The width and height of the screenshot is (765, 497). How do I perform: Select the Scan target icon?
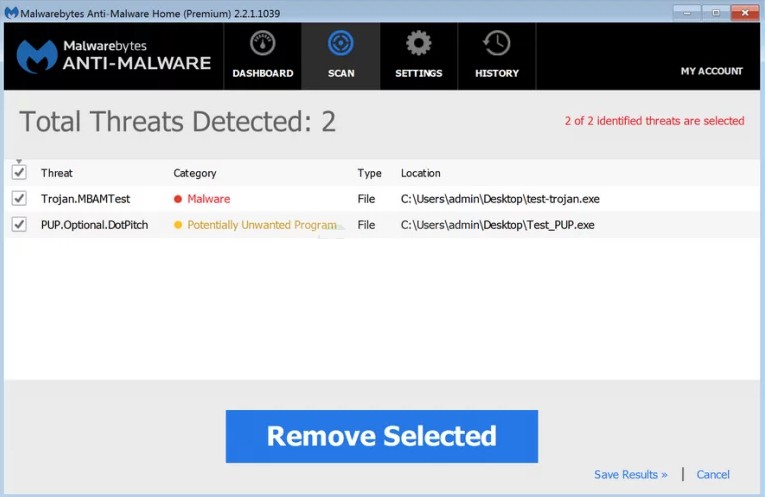point(341,44)
